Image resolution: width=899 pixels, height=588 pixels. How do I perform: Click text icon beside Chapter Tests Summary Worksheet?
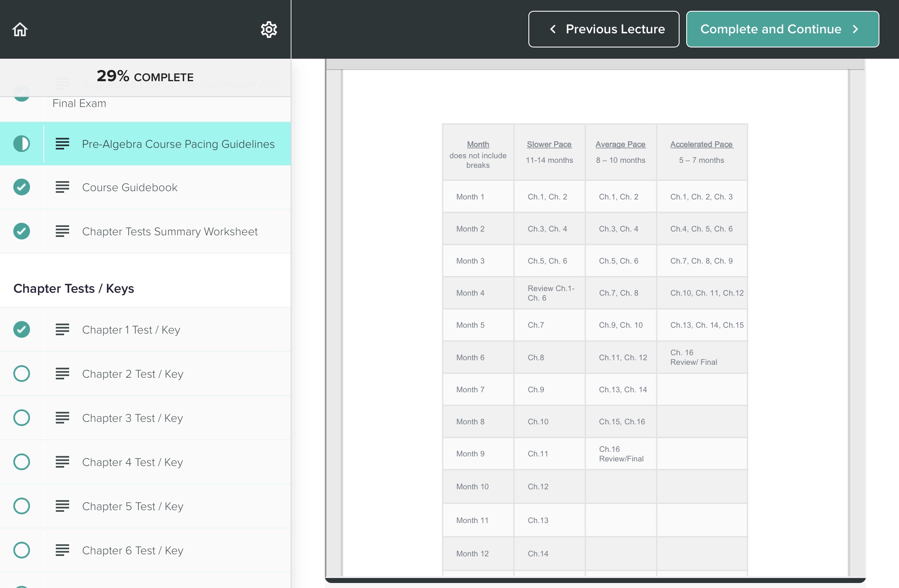(x=62, y=231)
